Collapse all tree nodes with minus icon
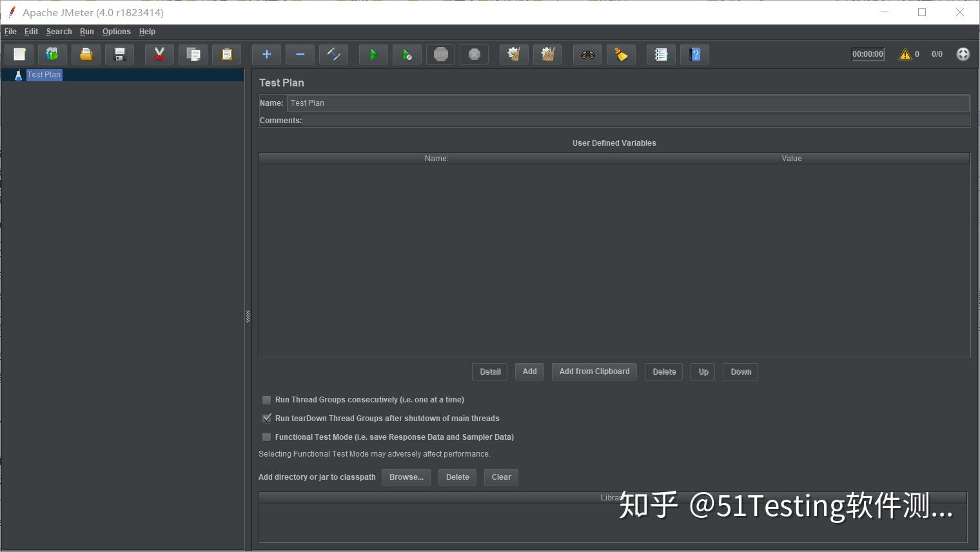The width and height of the screenshot is (980, 552). click(300, 54)
